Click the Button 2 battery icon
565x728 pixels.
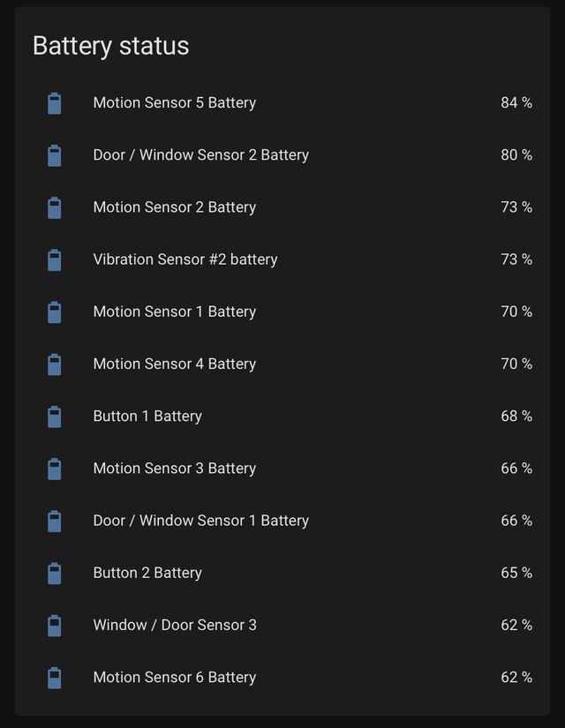(54, 573)
